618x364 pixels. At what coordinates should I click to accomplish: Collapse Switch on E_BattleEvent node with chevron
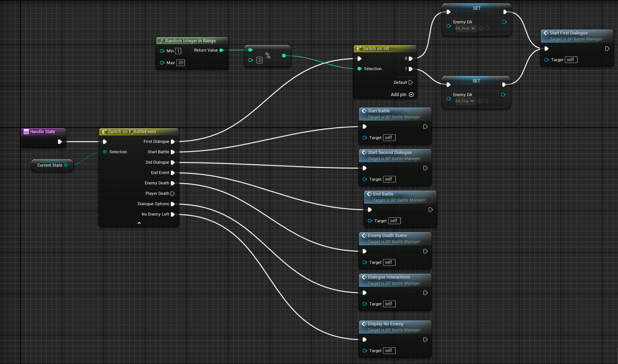click(139, 223)
